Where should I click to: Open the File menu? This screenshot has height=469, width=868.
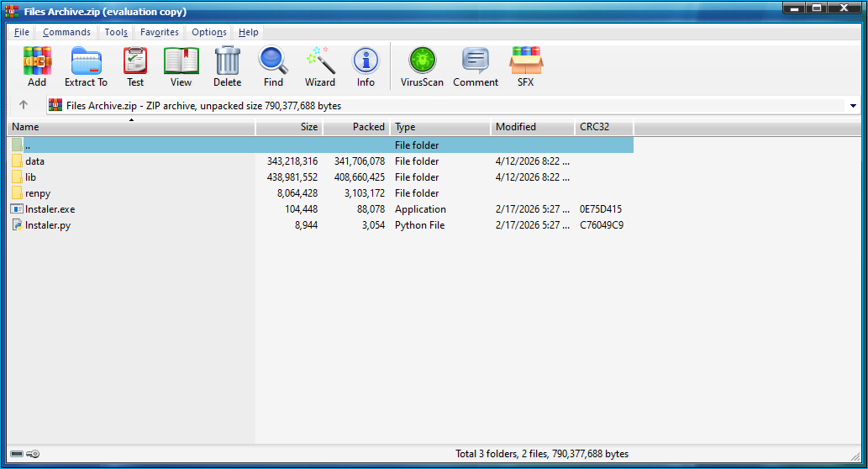tap(22, 32)
